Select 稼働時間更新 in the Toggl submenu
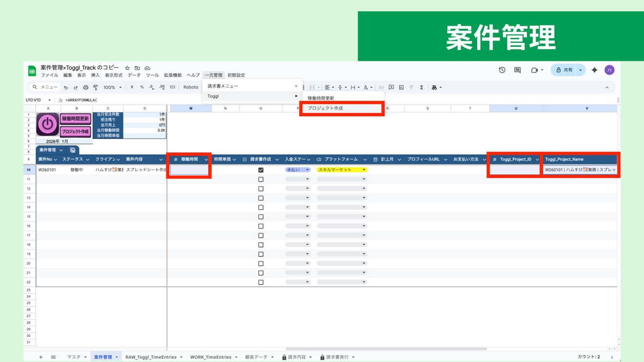 342,98
